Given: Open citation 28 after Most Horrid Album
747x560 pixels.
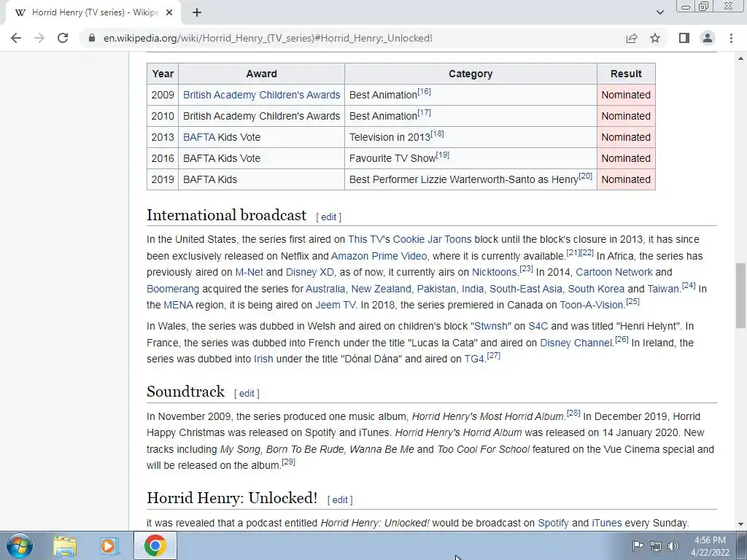Looking at the screenshot, I should [x=573, y=413].
